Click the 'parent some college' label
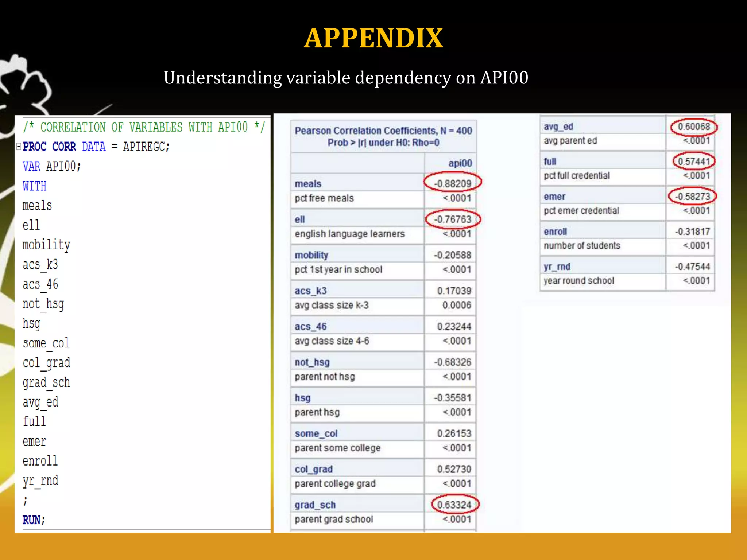Viewport: 747px width, 560px height. [338, 448]
